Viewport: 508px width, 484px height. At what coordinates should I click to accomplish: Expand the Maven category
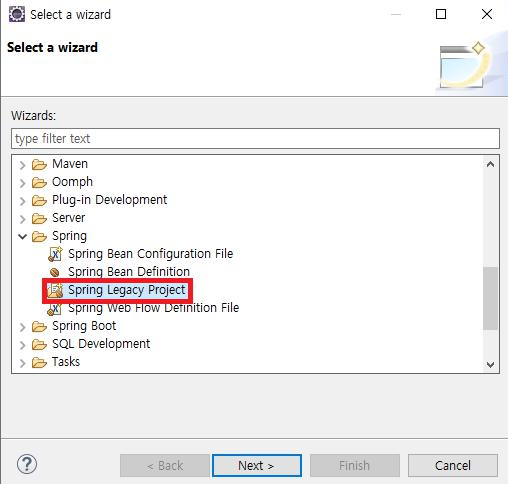(x=22, y=165)
